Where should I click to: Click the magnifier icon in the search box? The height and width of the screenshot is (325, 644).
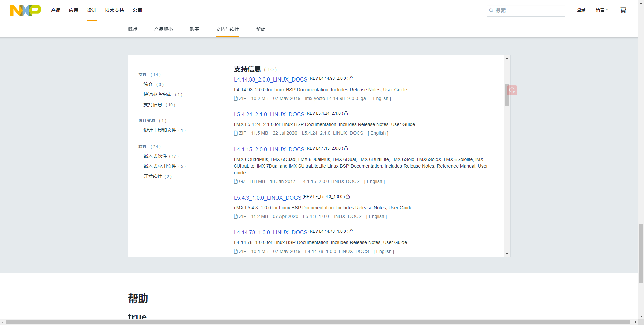click(x=492, y=11)
